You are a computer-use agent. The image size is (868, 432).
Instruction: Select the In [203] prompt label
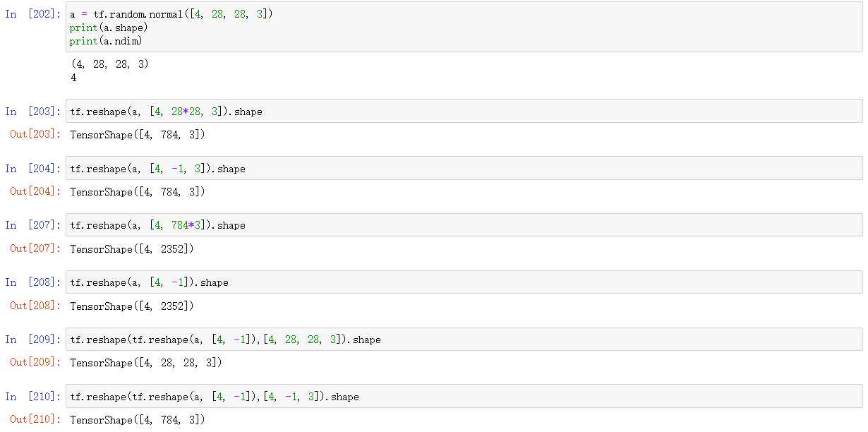33,112
